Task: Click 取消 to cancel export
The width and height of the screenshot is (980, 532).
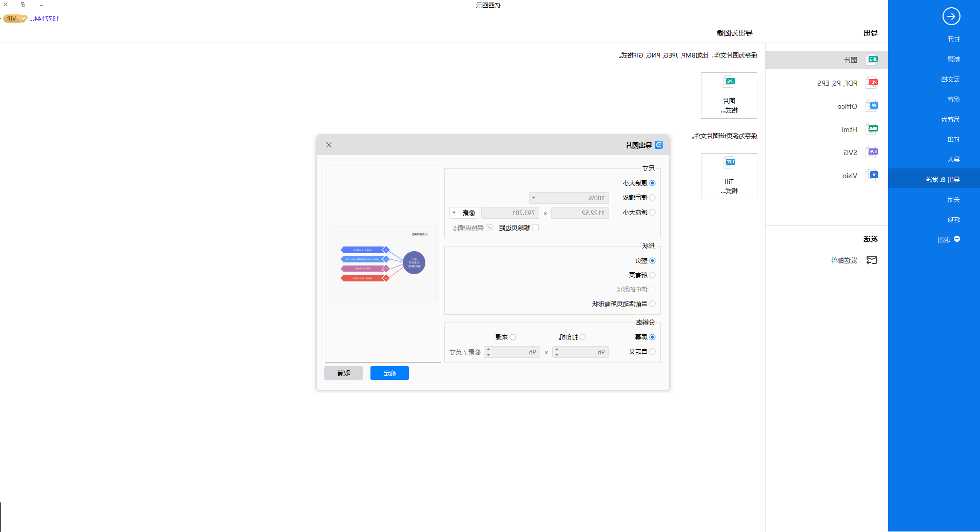Action: (x=343, y=373)
